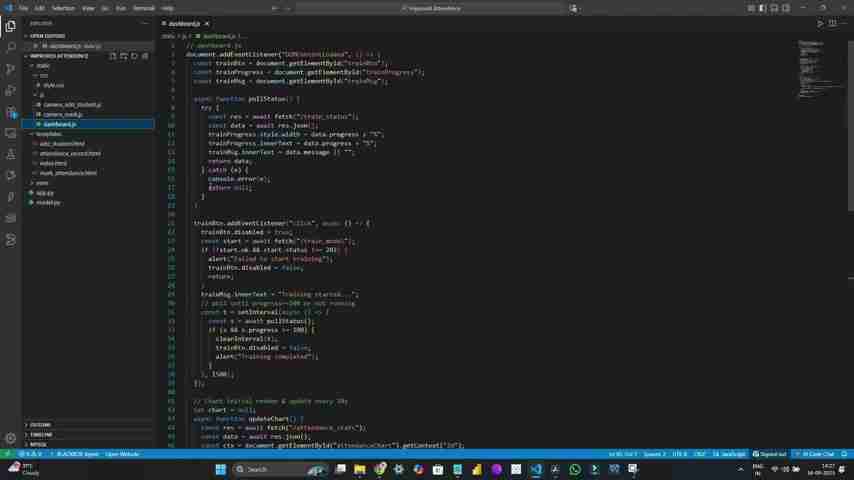
Task: Run the file with the play button
Action: (821, 23)
